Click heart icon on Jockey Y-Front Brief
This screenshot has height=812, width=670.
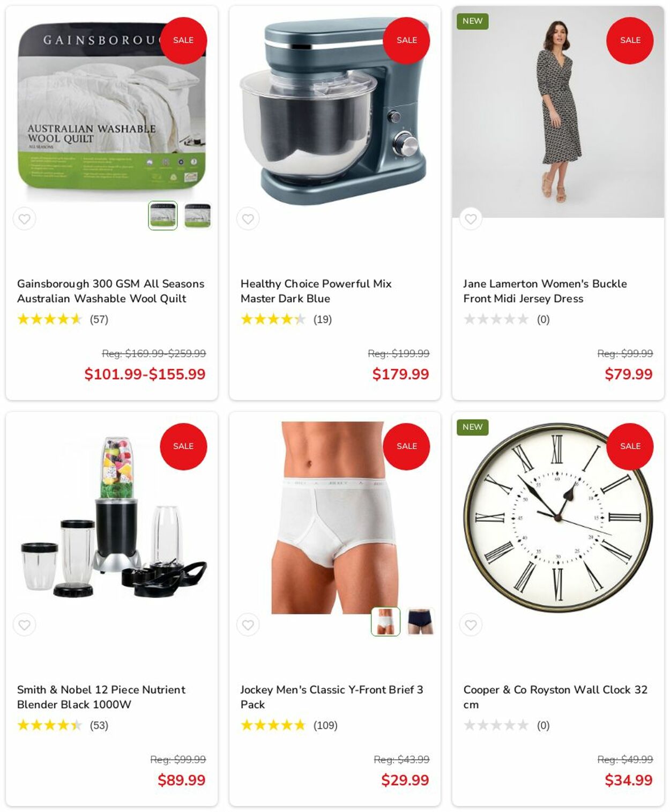(248, 625)
